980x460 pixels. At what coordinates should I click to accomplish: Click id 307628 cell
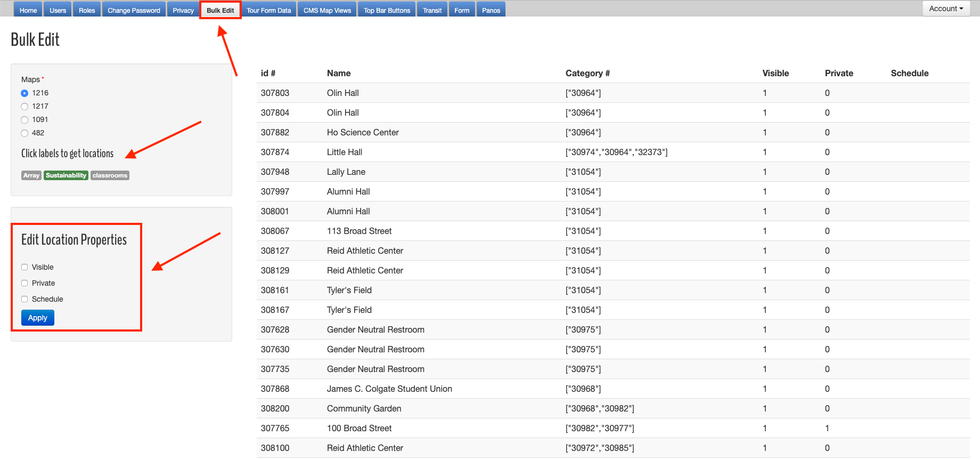[x=275, y=329]
